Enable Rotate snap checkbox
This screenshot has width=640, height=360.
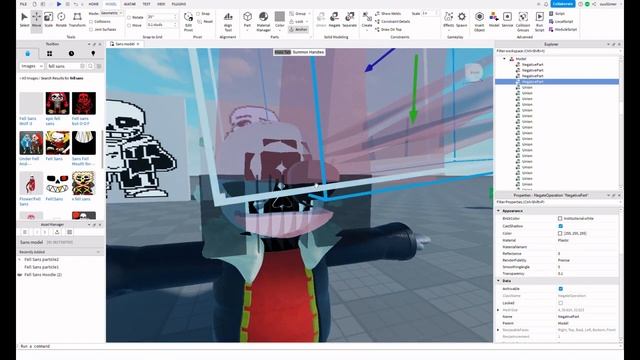(129, 18)
